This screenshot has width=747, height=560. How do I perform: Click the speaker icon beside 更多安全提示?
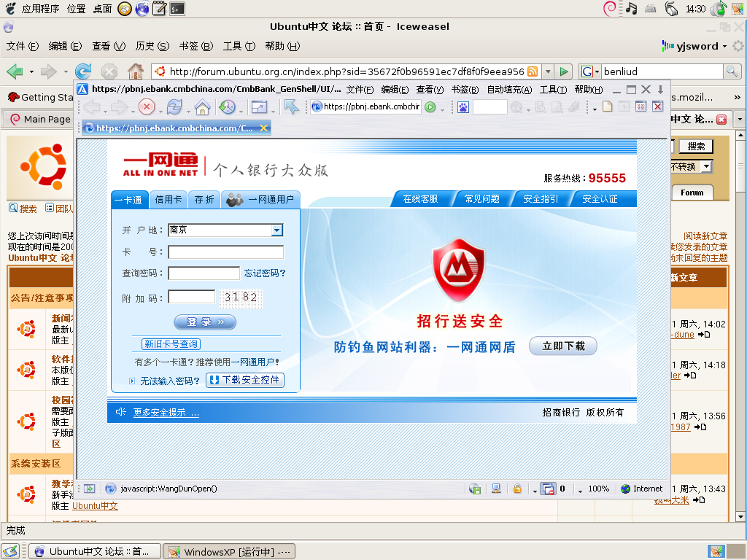coord(120,413)
